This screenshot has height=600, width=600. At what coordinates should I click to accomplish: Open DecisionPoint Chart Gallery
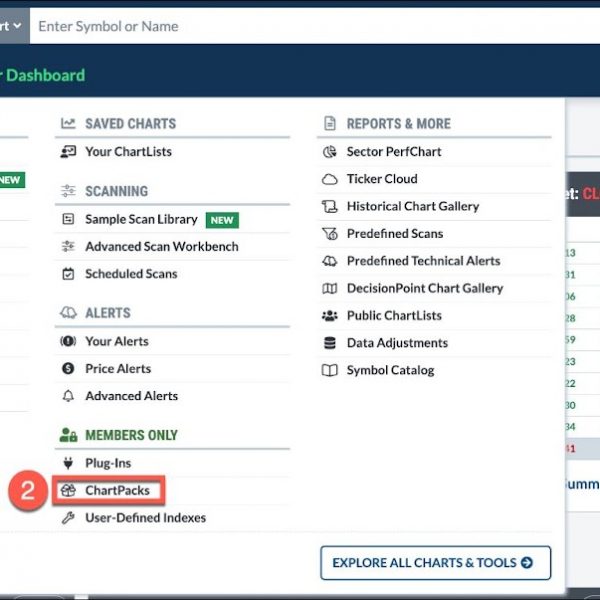(x=425, y=288)
